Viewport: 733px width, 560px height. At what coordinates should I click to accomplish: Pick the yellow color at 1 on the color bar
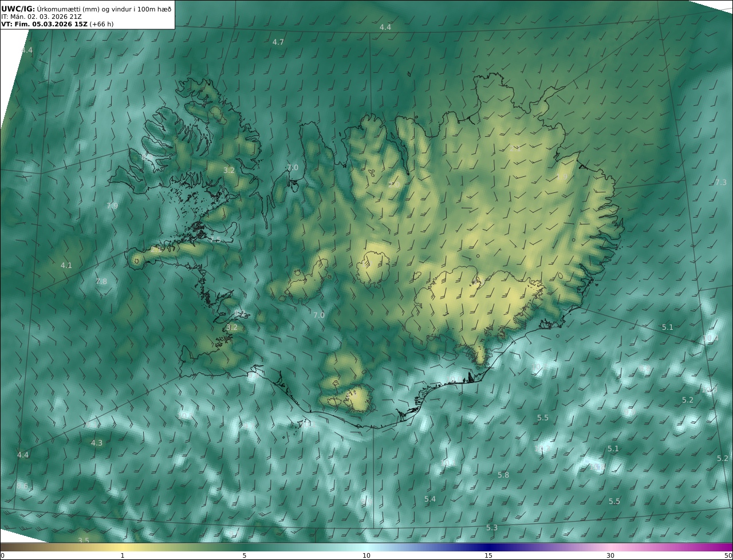click(x=123, y=547)
